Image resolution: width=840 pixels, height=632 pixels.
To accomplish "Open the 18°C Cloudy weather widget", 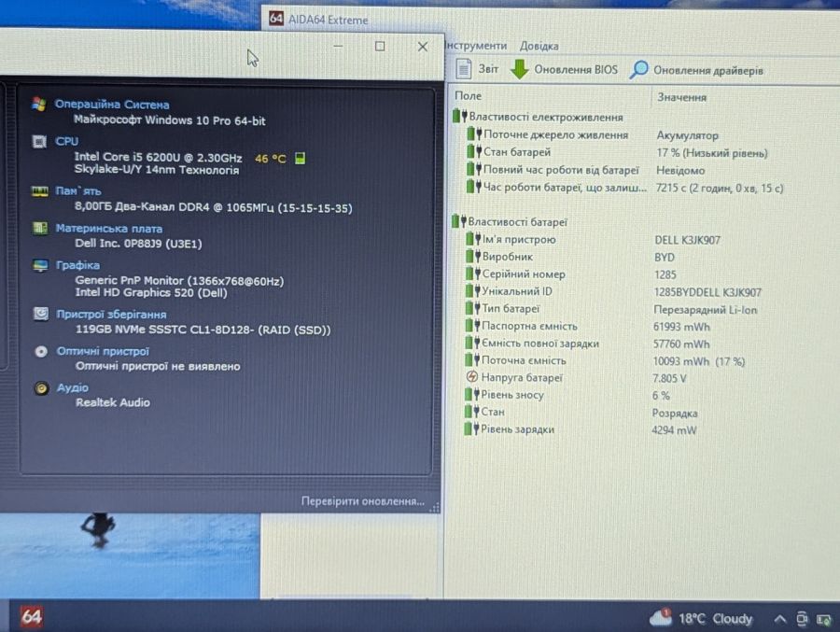I will click(701, 618).
